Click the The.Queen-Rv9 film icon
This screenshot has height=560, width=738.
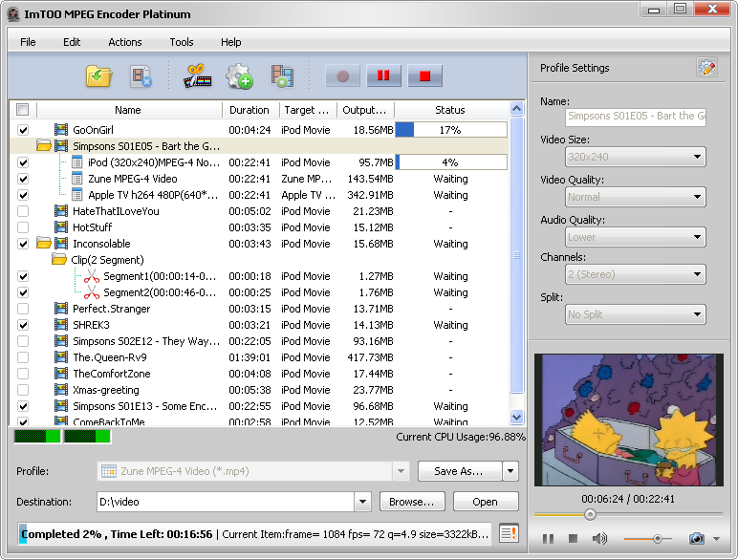point(61,357)
